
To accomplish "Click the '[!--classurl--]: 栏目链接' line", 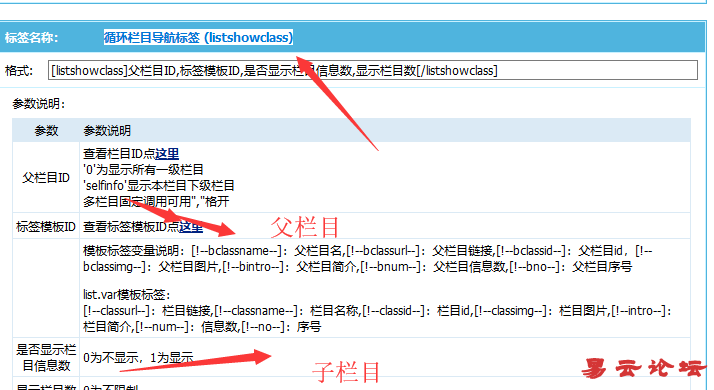I will (x=377, y=311).
